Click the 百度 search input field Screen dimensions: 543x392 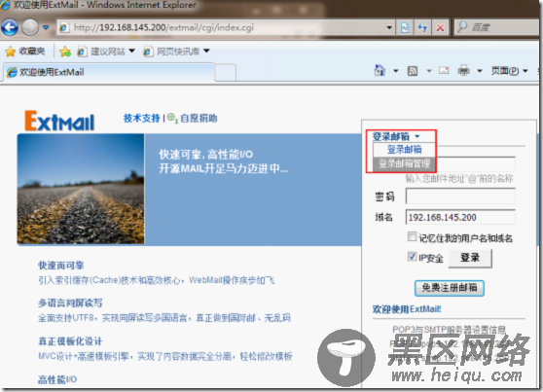[504, 27]
